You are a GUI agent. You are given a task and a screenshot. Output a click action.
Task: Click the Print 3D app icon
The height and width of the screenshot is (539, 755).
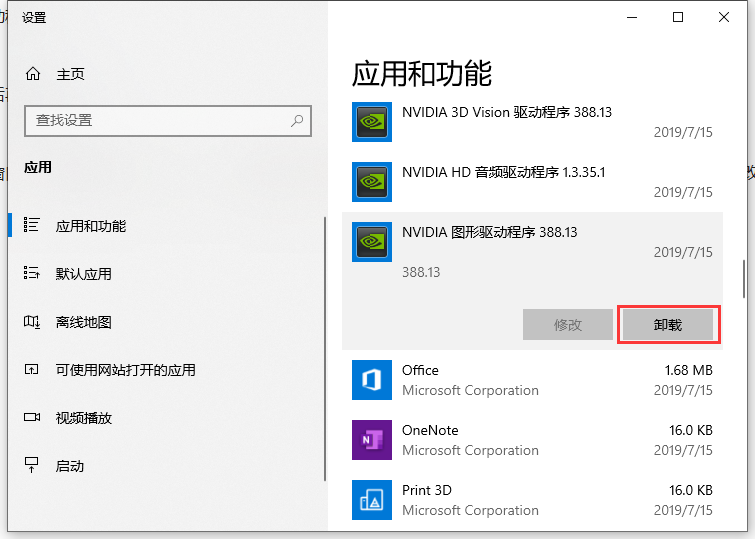coord(372,500)
